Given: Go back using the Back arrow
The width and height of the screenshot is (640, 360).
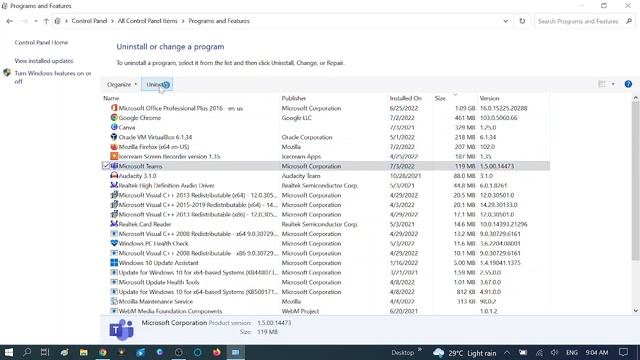Looking at the screenshot, I should click(x=9, y=21).
